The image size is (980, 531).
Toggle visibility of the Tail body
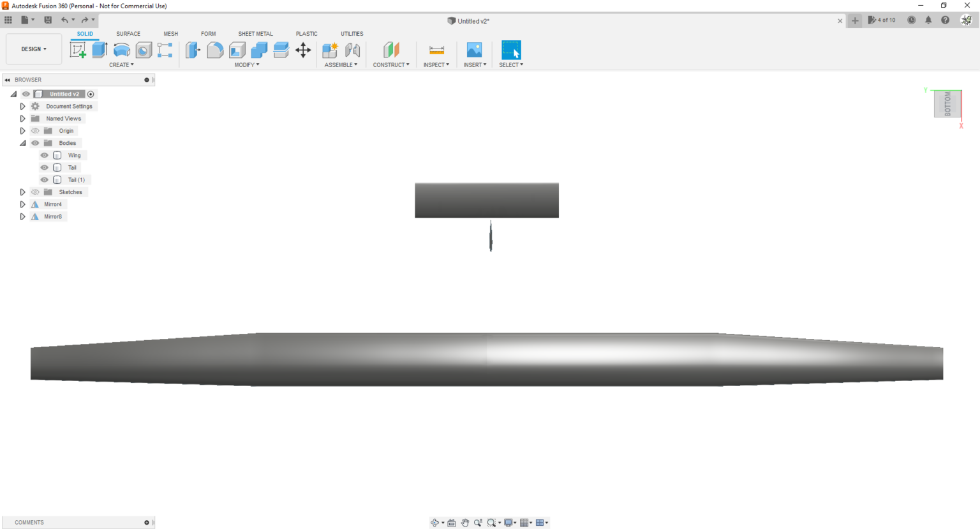click(44, 167)
